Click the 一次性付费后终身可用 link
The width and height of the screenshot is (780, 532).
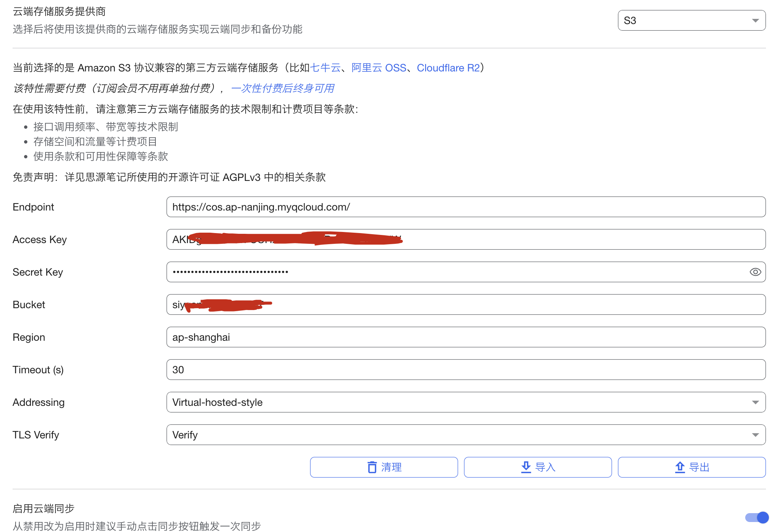[282, 88]
